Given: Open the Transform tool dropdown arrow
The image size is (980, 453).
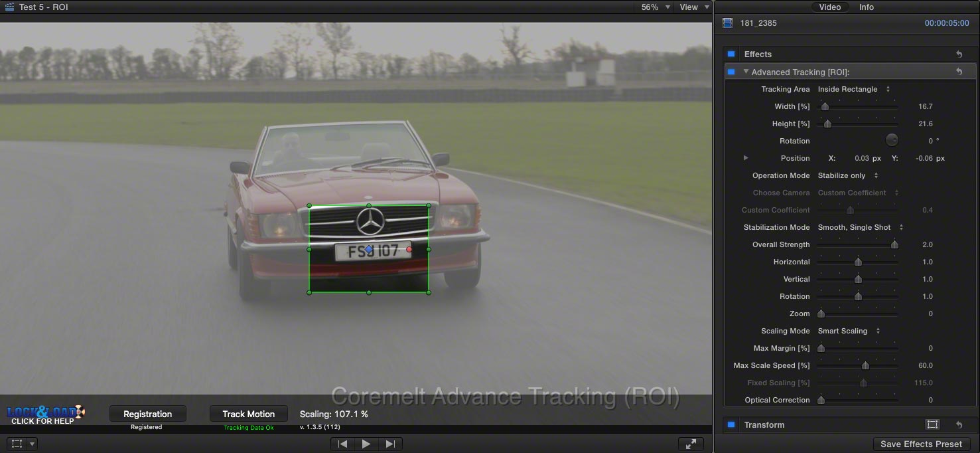Looking at the screenshot, I should [32, 444].
